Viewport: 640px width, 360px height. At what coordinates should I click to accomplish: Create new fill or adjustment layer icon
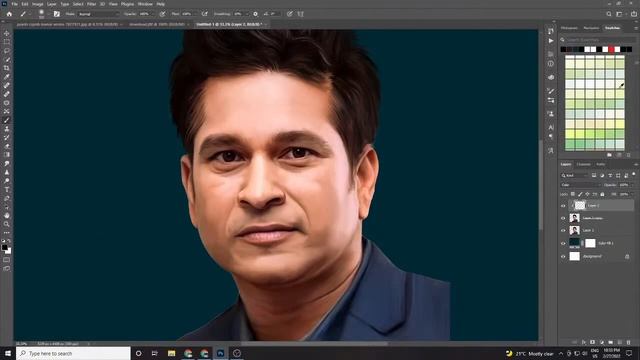(x=602, y=342)
